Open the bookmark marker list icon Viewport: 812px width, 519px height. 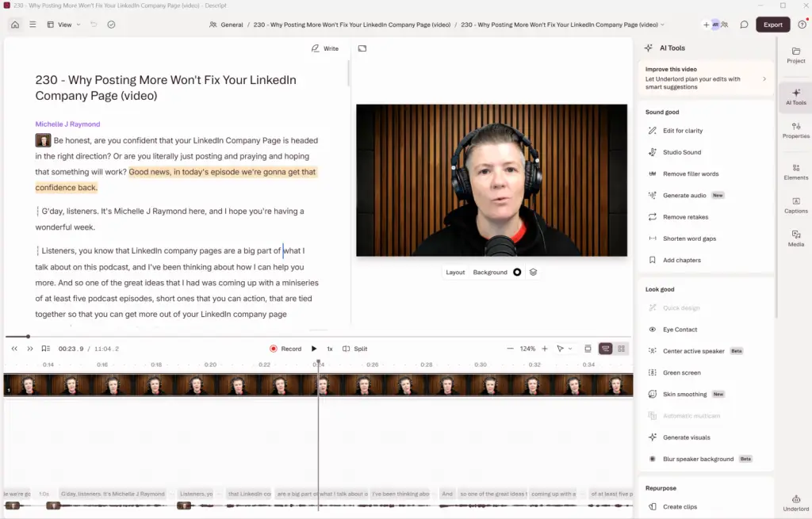tap(45, 349)
